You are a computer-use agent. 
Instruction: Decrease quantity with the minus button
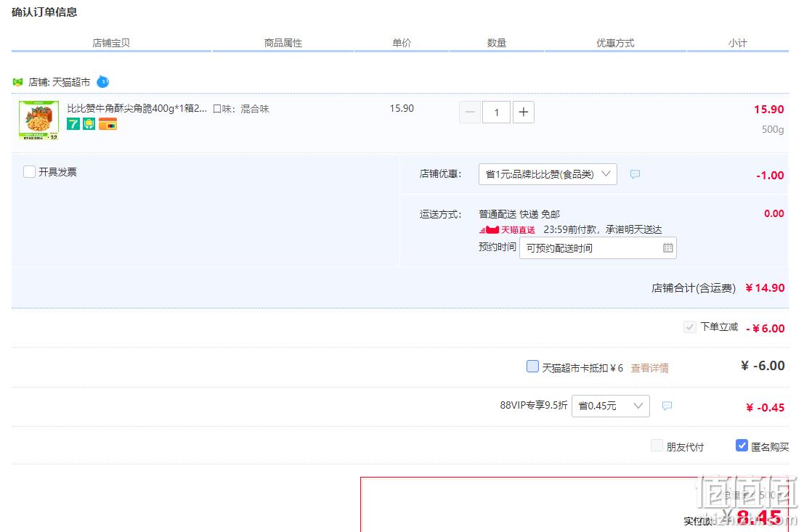click(x=470, y=112)
